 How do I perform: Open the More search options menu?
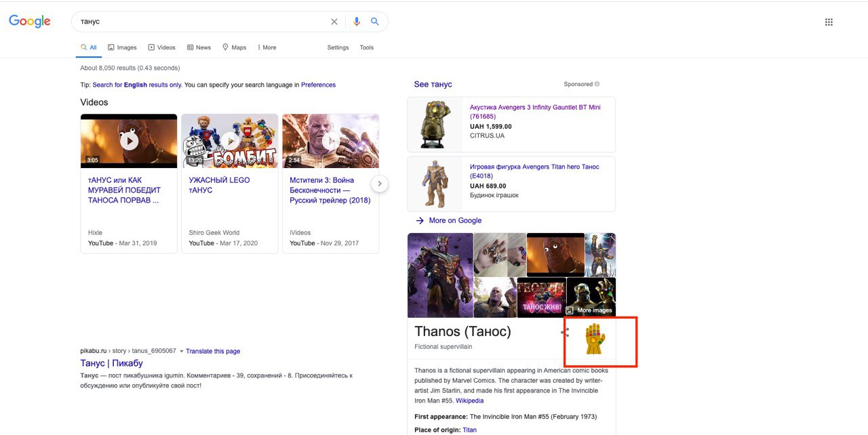(x=267, y=47)
